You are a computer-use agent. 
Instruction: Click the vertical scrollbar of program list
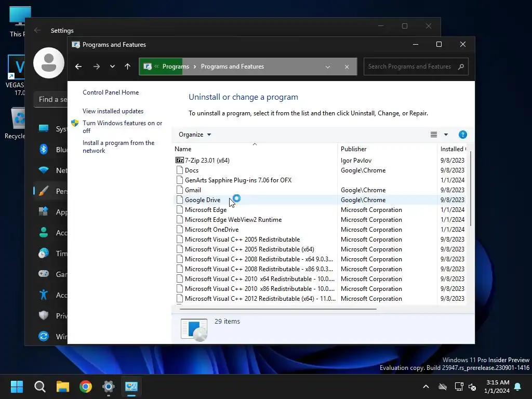pos(470,189)
